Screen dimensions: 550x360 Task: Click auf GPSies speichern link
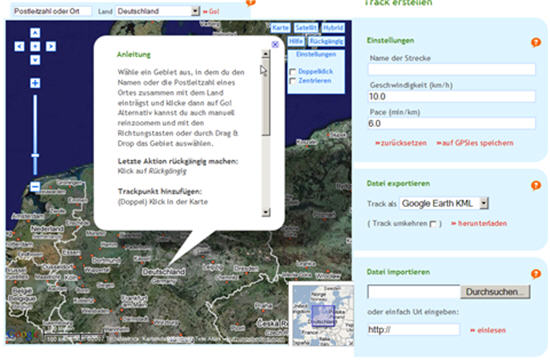point(475,143)
